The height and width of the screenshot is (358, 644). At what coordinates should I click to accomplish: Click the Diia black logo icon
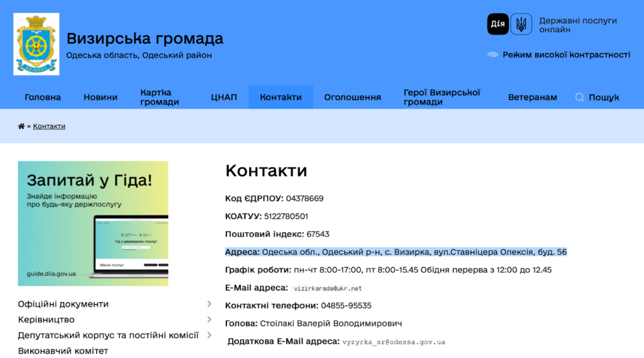tap(497, 24)
